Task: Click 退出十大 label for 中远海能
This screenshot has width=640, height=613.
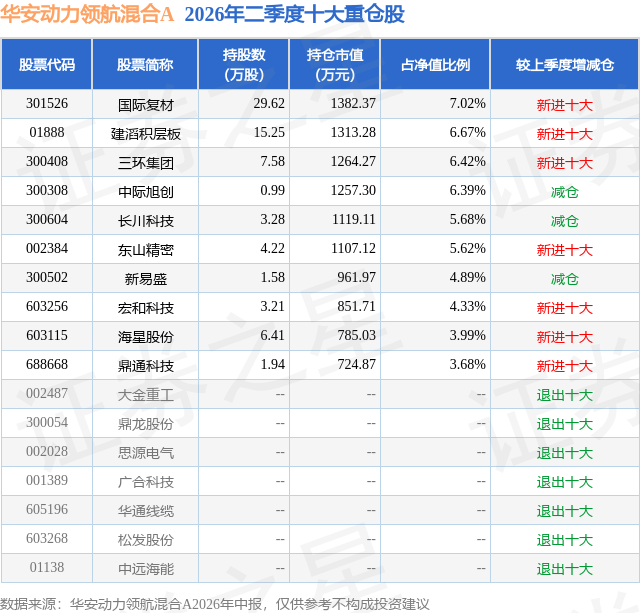Action: click(x=564, y=569)
